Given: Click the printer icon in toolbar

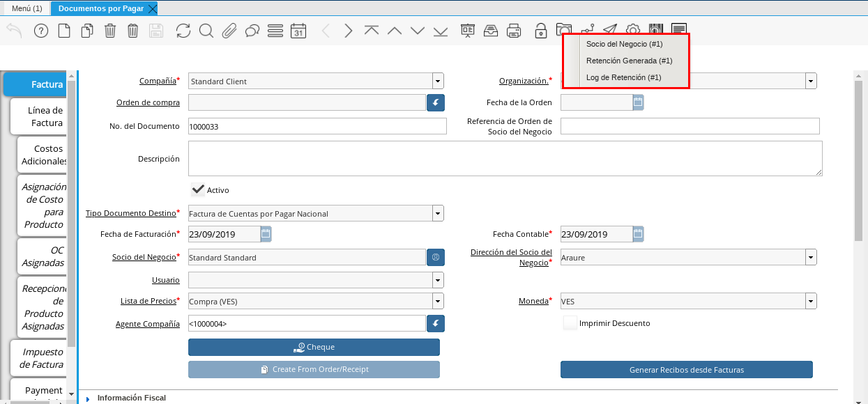Looking at the screenshot, I should tap(514, 31).
